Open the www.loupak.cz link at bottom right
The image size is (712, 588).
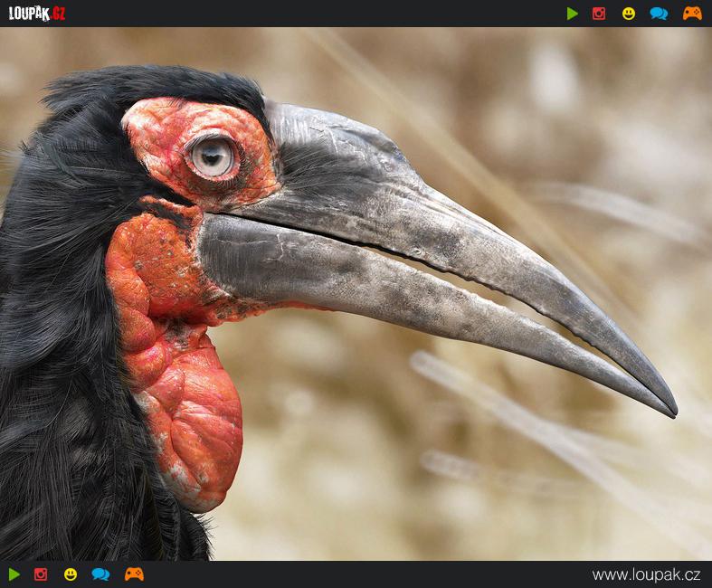pyautogui.click(x=646, y=574)
